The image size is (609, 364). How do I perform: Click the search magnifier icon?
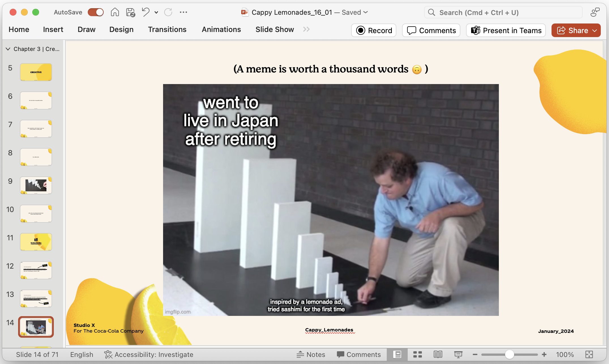tap(431, 12)
